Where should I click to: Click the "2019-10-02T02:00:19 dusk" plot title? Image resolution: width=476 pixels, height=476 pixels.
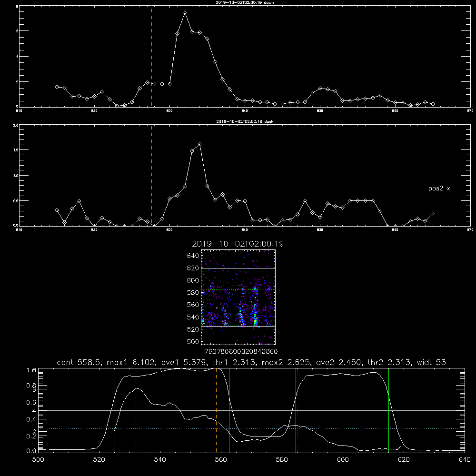tap(245, 121)
